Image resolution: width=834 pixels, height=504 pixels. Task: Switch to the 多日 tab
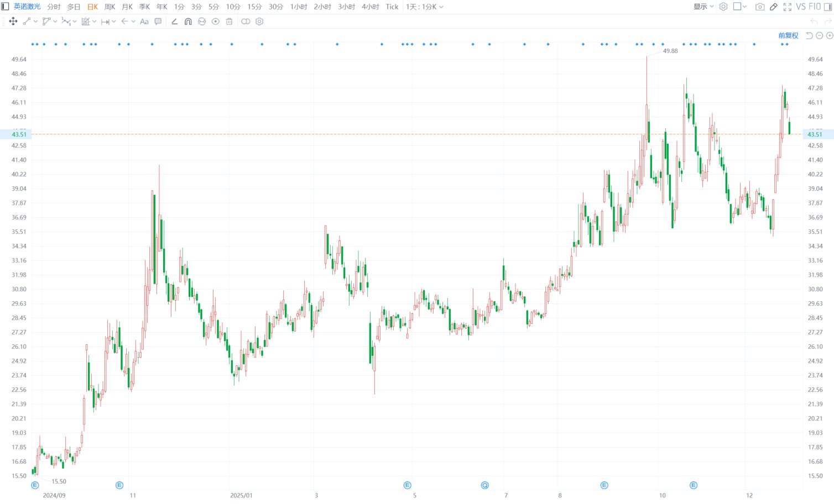[x=74, y=7]
